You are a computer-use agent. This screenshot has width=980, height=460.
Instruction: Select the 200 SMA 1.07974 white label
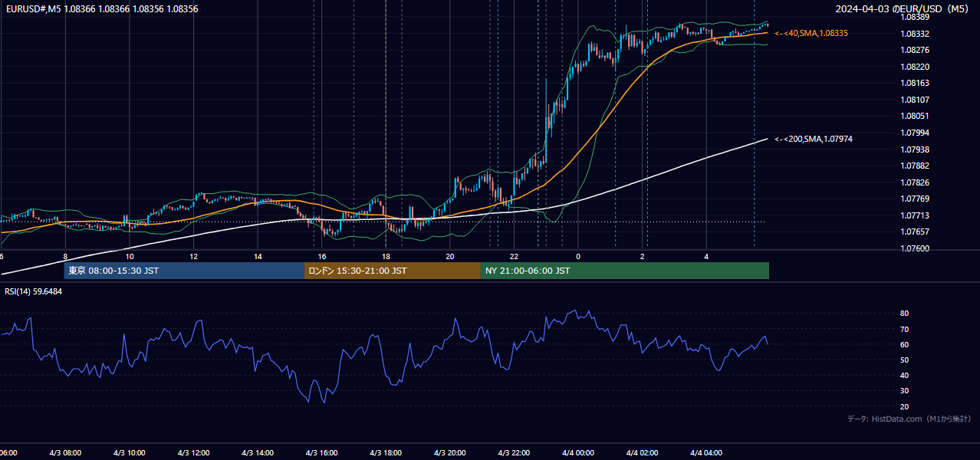click(814, 140)
